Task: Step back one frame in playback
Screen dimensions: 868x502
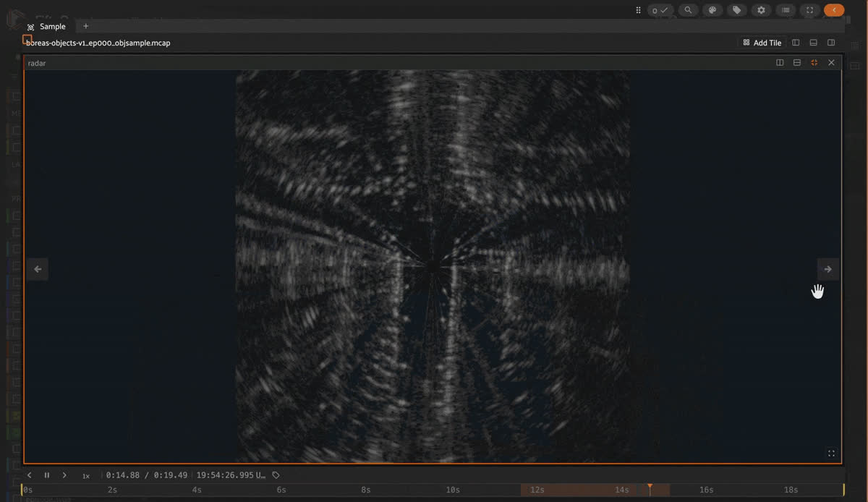Action: coord(30,475)
